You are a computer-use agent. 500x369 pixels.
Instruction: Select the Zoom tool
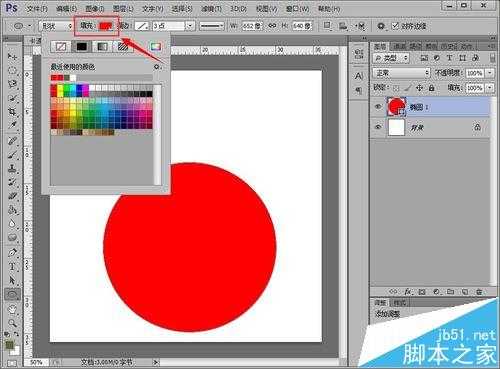(12, 322)
